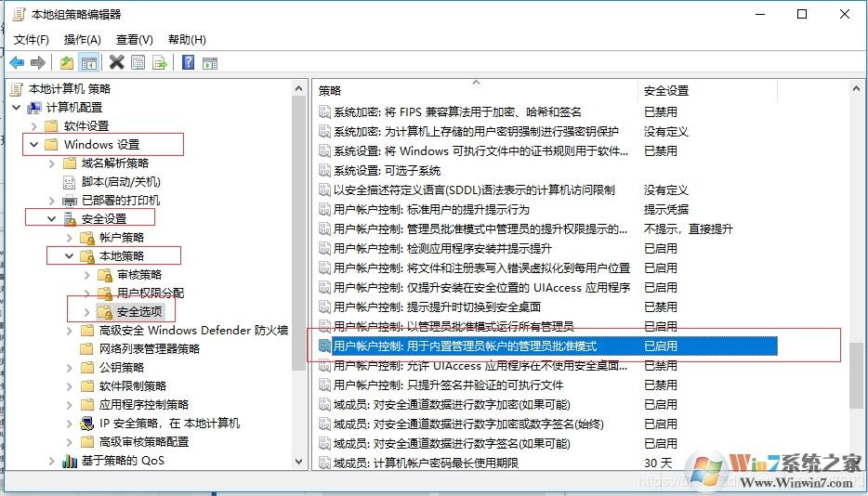
Task: Click the Forward arrow toolbar icon
Action: click(38, 62)
